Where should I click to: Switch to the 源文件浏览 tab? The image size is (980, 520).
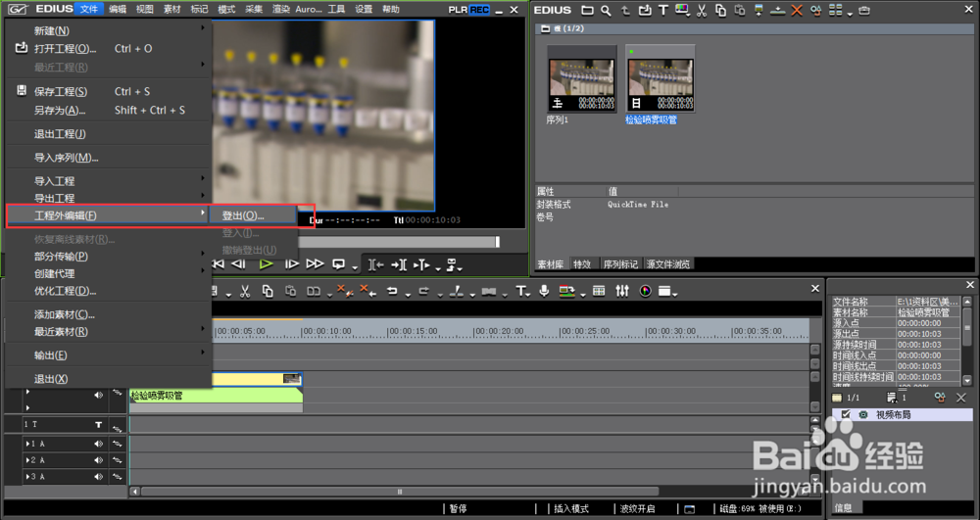668,264
